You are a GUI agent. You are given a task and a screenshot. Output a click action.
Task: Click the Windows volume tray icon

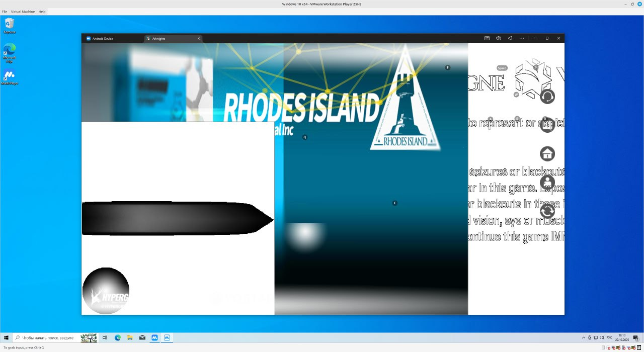pos(602,337)
